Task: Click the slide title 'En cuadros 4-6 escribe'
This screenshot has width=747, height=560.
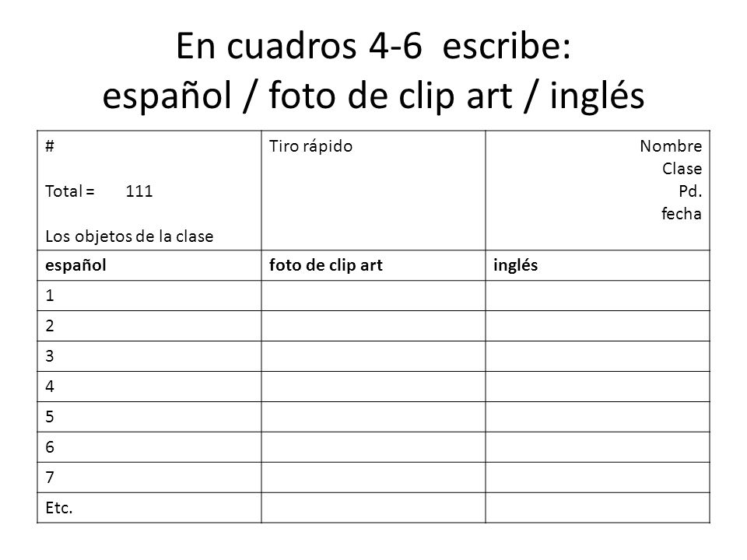Action: [373, 46]
